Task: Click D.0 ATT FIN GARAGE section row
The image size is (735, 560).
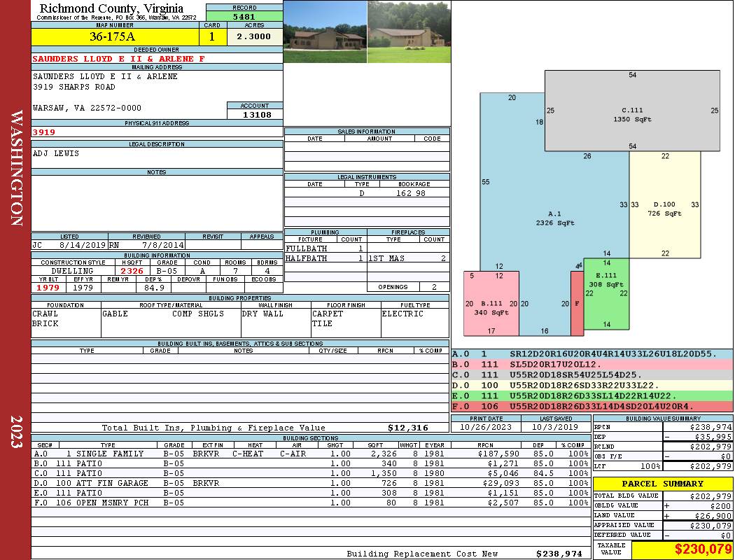Action: tap(311, 483)
